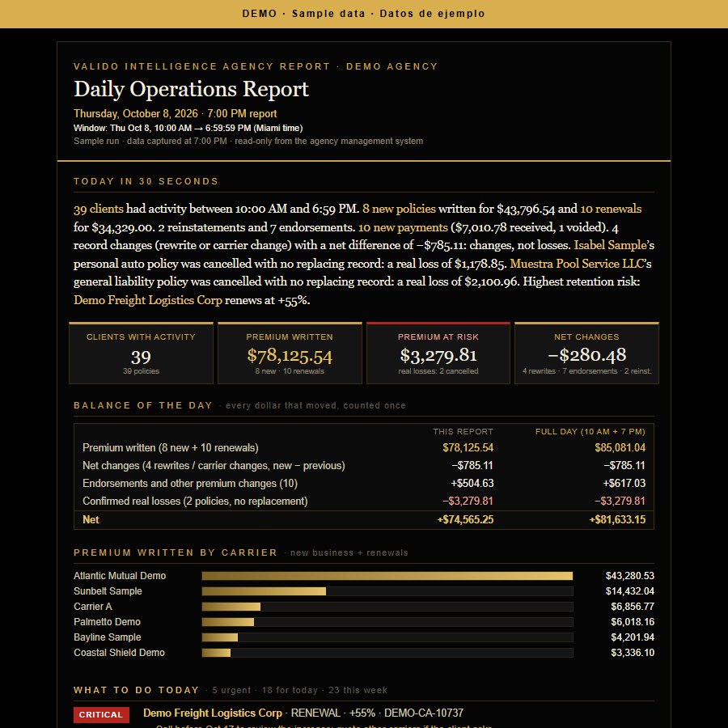
Task: Open the '39 clients' summary link
Action: coord(99,209)
